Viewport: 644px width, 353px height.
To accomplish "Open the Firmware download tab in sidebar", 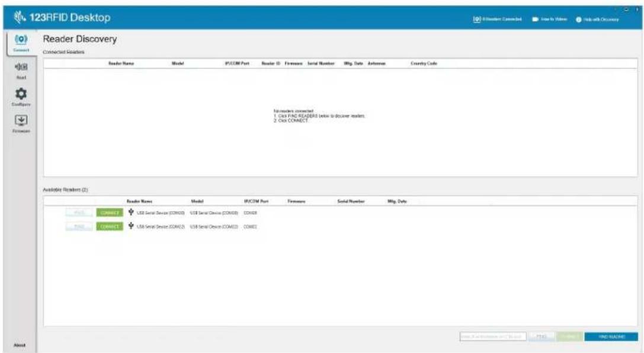I will (x=21, y=124).
